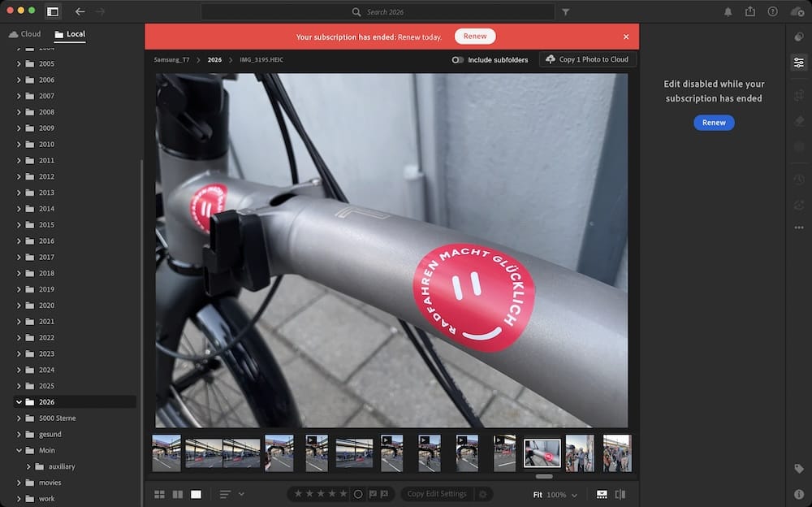812x507 pixels.
Task: Select the Edit sliders panel icon
Action: 799,63
